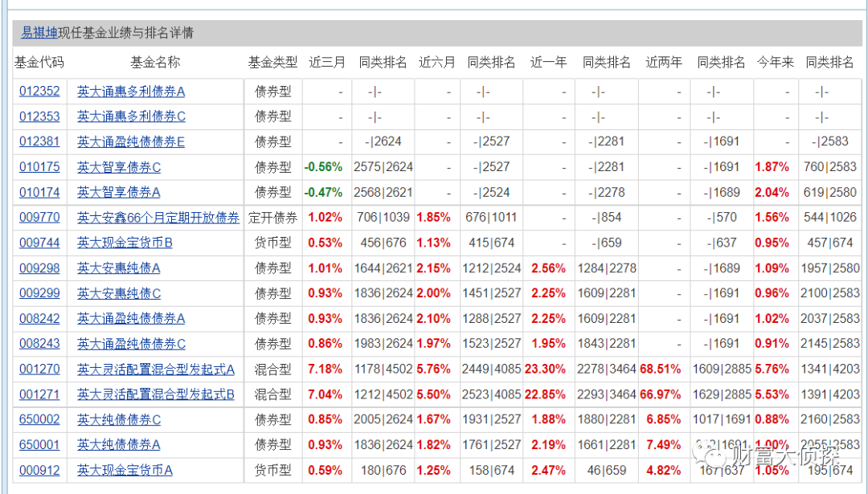Screen dimensions: 868x494
Task: Open fund code 650001 link
Action: coord(39,445)
